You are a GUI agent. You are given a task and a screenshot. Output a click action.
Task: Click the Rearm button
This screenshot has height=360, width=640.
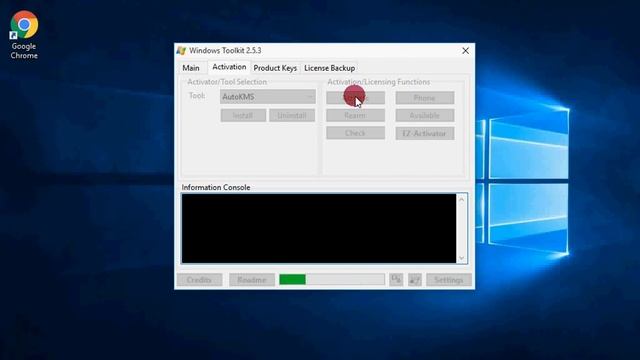click(355, 116)
